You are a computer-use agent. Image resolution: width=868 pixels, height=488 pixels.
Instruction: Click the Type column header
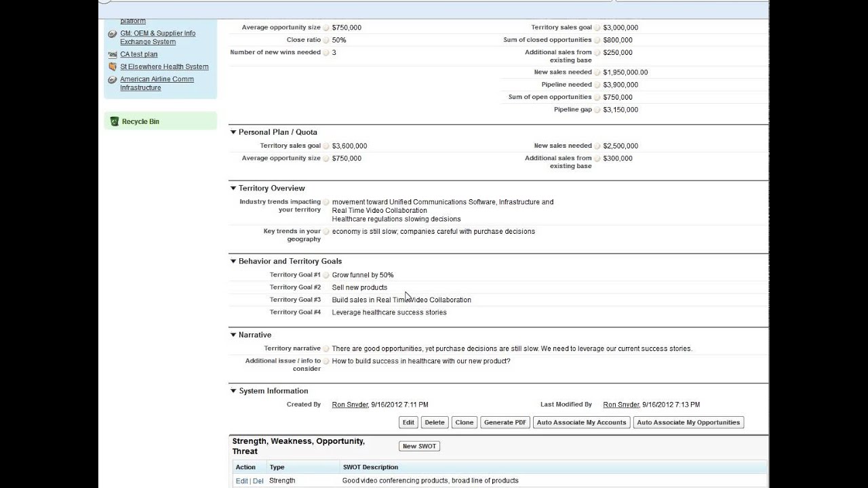coord(277,467)
